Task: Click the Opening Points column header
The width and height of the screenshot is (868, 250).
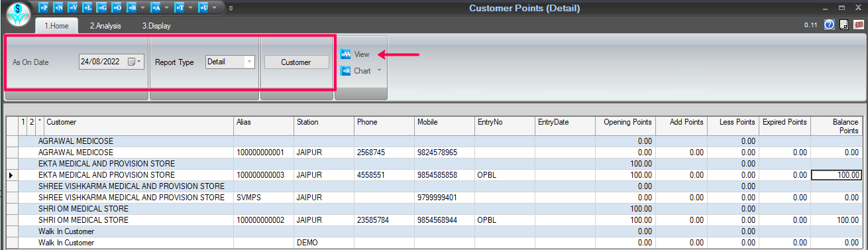Action: coord(625,126)
